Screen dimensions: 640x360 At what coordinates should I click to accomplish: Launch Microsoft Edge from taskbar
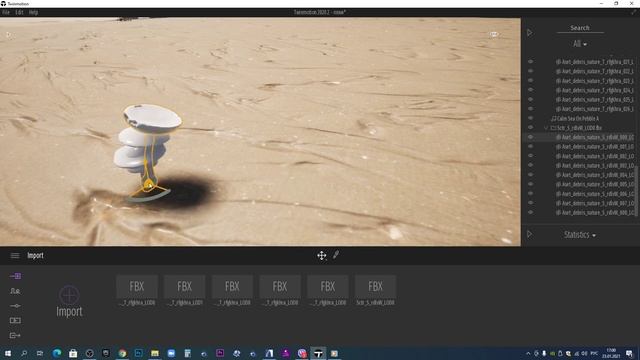click(x=57, y=353)
